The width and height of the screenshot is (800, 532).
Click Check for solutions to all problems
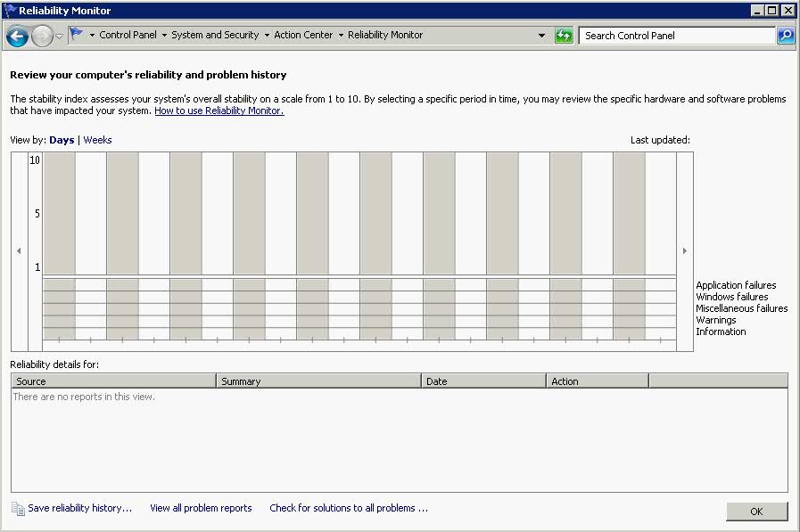pyautogui.click(x=349, y=508)
